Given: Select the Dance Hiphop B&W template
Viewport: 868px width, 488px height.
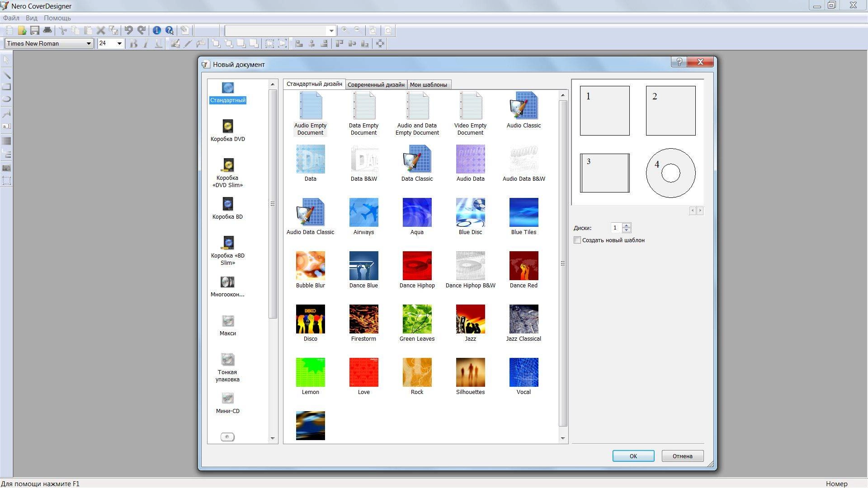Looking at the screenshot, I should click(470, 270).
